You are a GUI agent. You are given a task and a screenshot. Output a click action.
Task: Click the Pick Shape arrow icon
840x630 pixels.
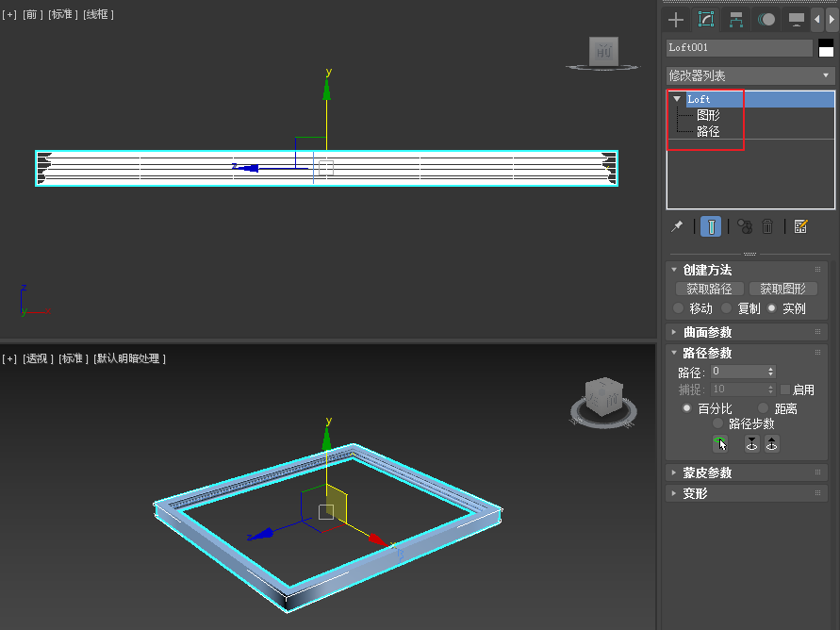click(x=719, y=444)
